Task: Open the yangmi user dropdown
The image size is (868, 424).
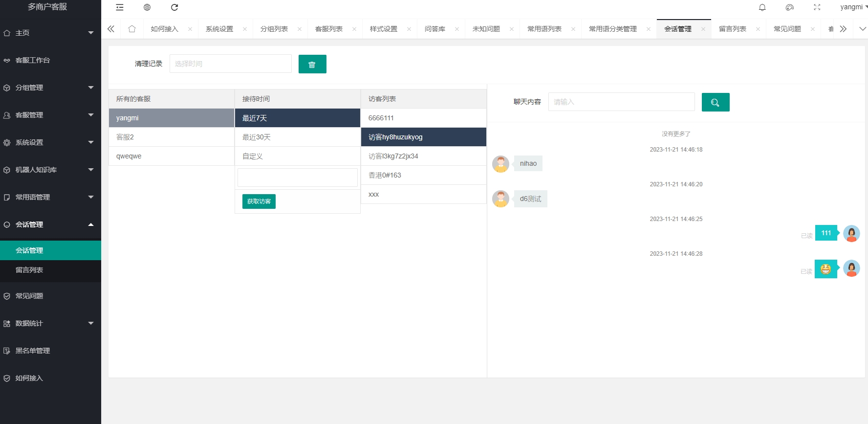Action: 854,7
